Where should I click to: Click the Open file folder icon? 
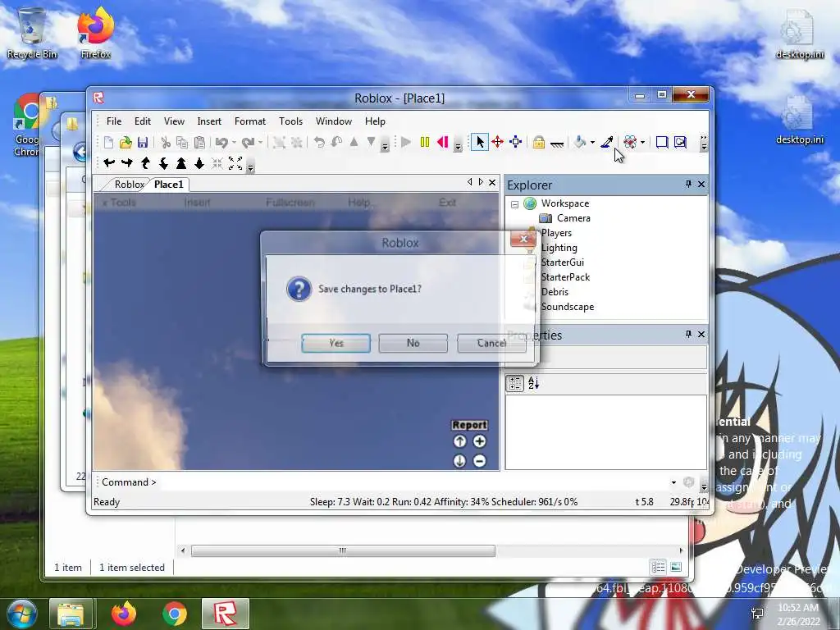point(126,142)
